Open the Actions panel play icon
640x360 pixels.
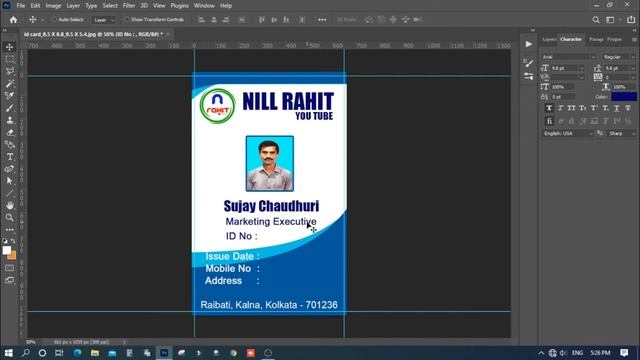click(x=529, y=44)
